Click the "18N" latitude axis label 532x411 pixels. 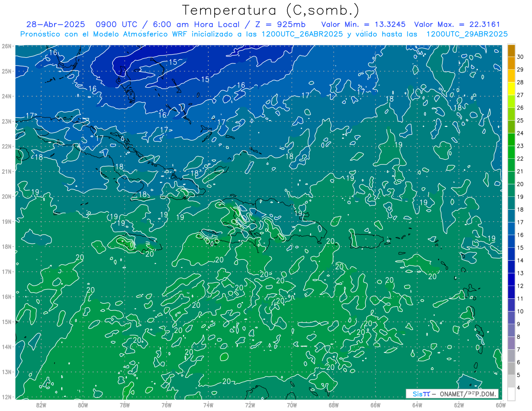pyautogui.click(x=7, y=247)
